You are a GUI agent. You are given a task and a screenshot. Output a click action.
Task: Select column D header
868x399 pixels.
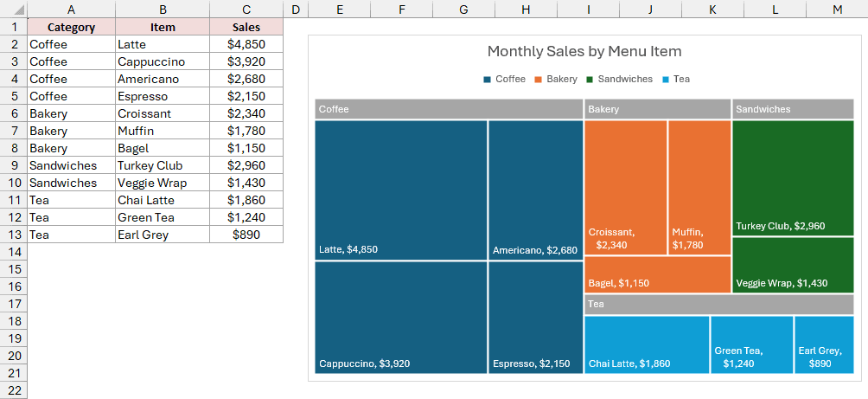pos(296,9)
